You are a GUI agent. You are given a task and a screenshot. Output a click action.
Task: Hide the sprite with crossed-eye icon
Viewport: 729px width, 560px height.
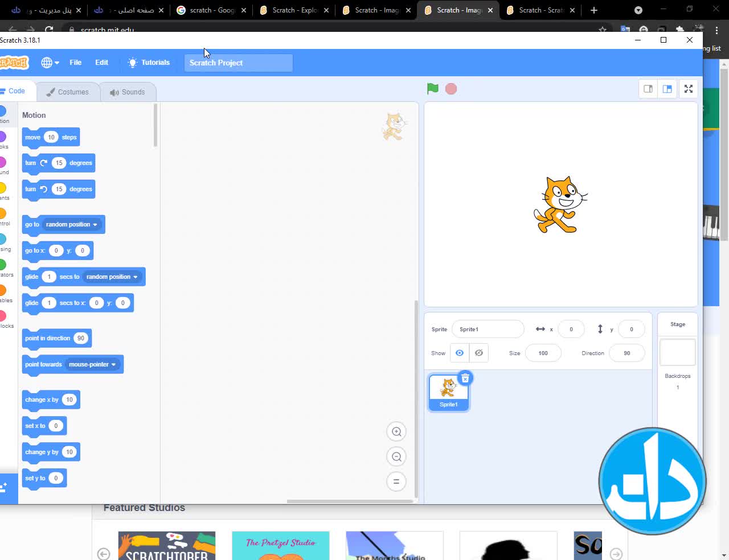click(479, 353)
